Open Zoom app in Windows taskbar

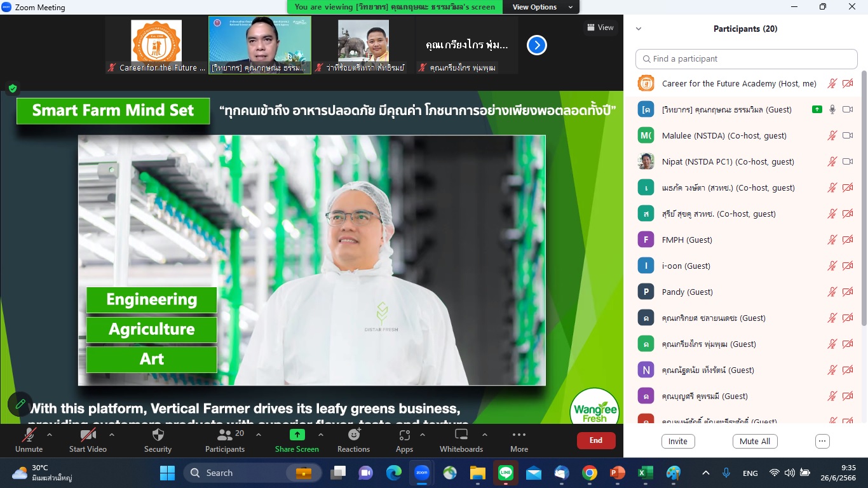click(421, 473)
